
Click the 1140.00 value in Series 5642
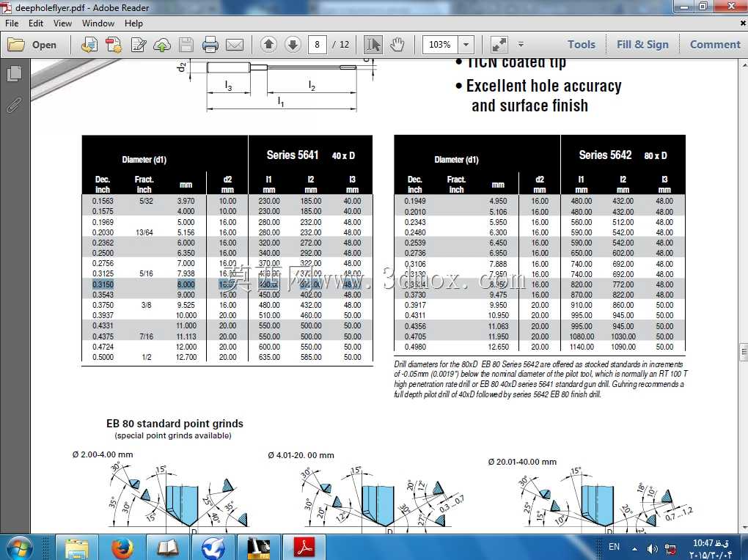pyautogui.click(x=582, y=347)
